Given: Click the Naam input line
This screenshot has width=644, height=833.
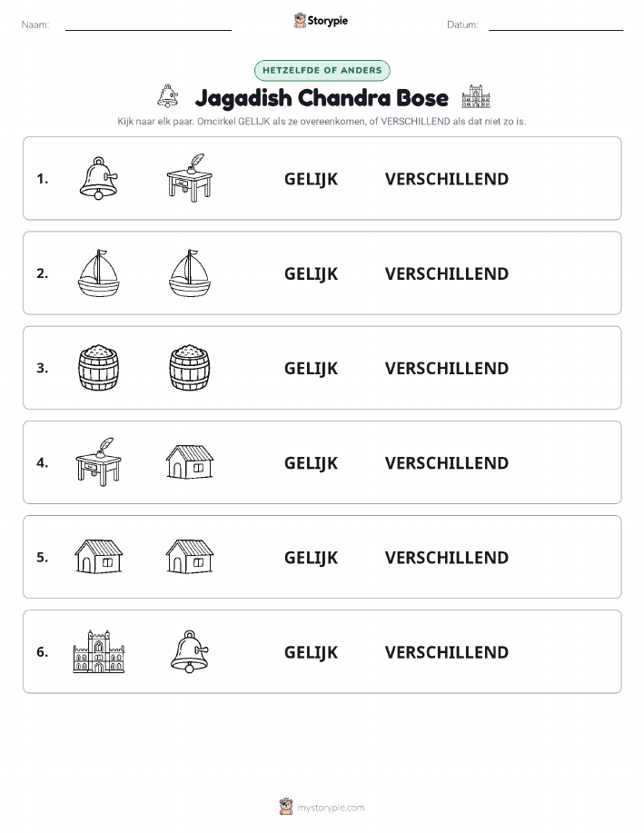Looking at the screenshot, I should 148,26.
